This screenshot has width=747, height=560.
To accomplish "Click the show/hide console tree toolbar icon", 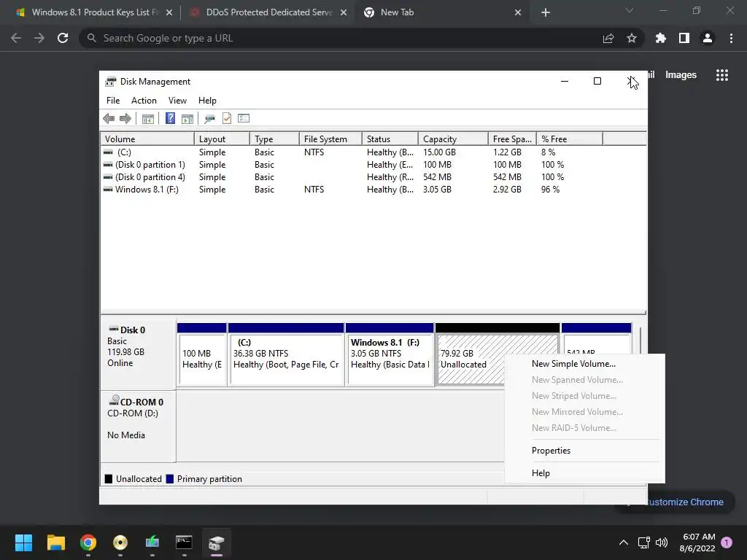I will click(x=147, y=119).
